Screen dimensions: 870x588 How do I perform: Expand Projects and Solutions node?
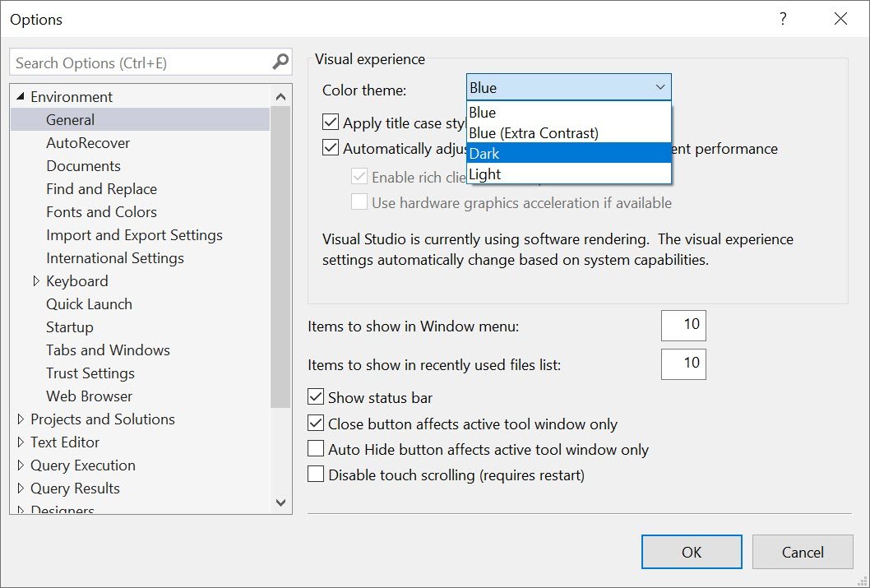tap(21, 419)
